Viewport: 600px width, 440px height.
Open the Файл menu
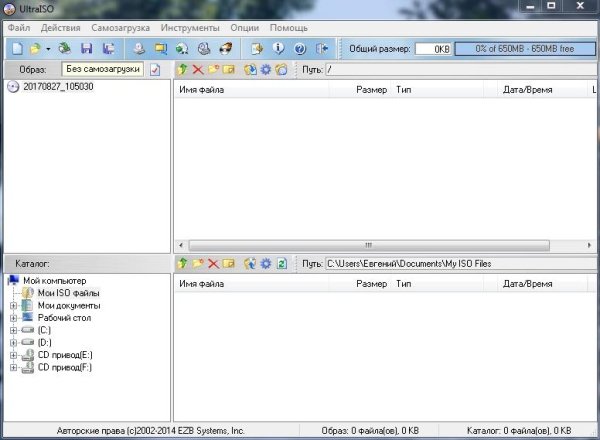pyautogui.click(x=19, y=28)
